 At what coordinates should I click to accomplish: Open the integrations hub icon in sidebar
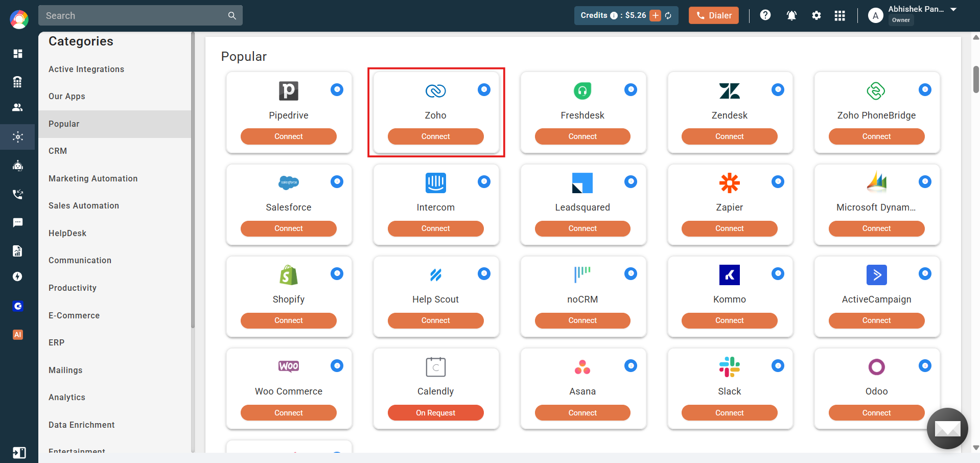[x=18, y=137]
